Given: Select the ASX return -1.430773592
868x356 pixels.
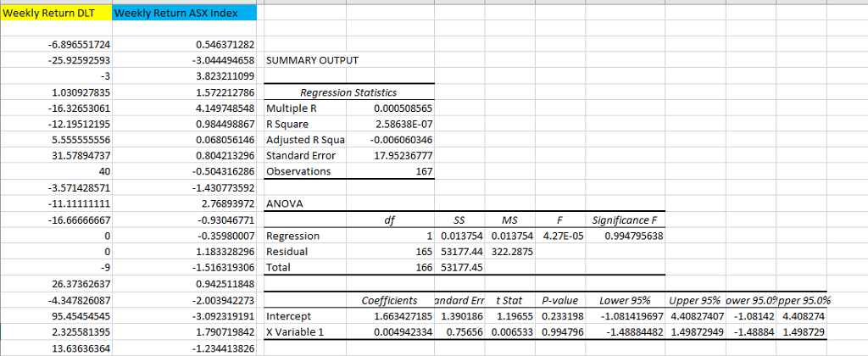Looking at the screenshot, I should point(224,188).
